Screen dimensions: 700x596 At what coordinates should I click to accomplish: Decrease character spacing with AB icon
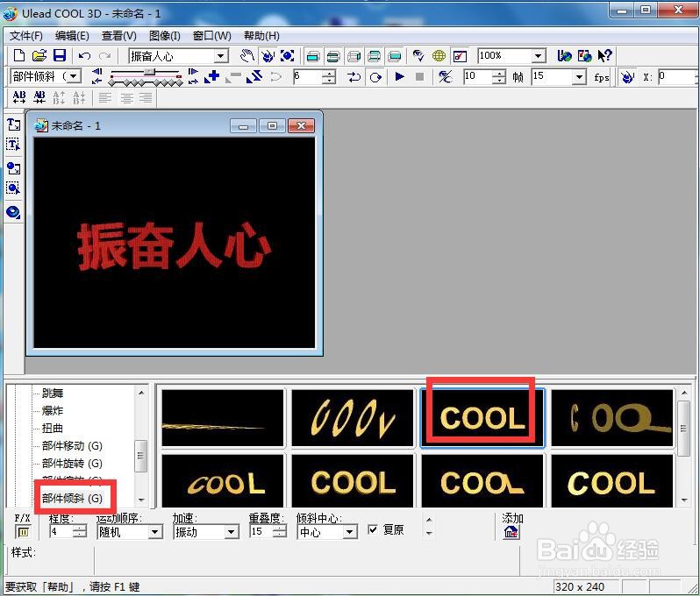[x=39, y=97]
